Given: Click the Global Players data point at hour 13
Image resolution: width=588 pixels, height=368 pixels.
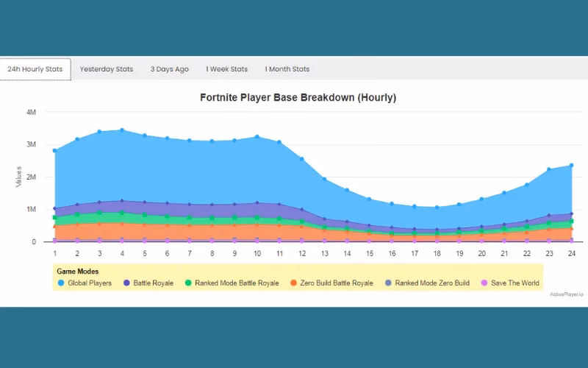Looking at the screenshot, I should [x=324, y=179].
